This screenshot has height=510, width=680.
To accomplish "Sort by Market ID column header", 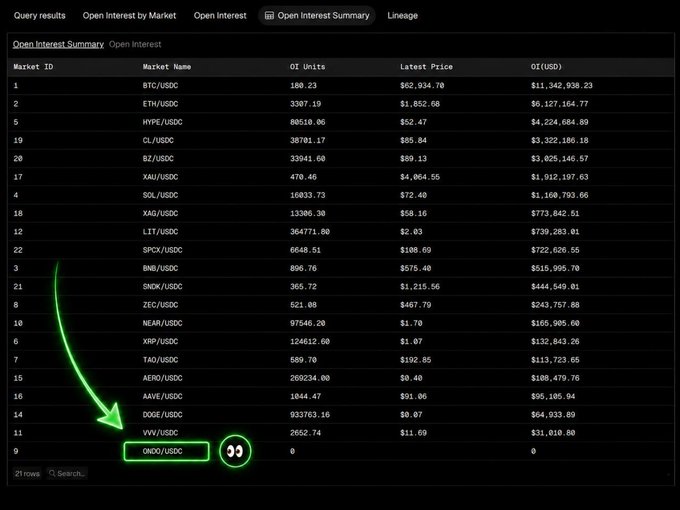I will (x=33, y=67).
